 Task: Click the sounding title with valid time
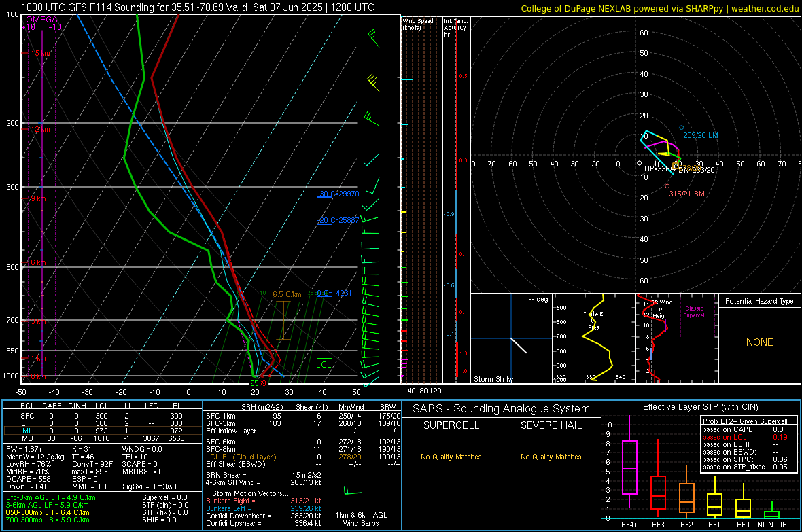[198, 7]
